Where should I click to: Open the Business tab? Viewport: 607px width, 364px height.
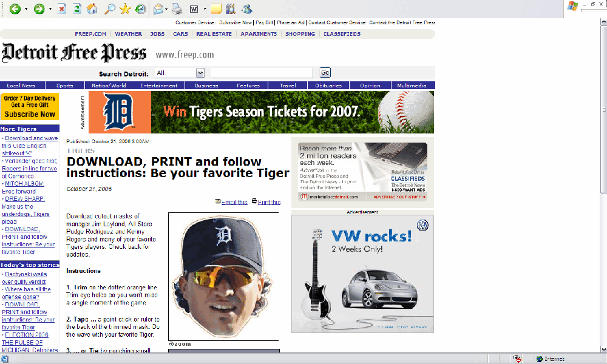206,86
